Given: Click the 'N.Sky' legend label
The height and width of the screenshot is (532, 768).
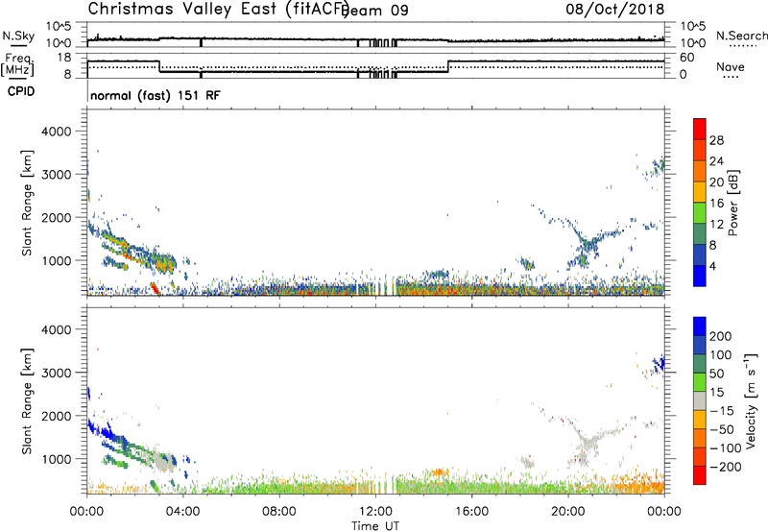Looking at the screenshot, I should point(18,36).
